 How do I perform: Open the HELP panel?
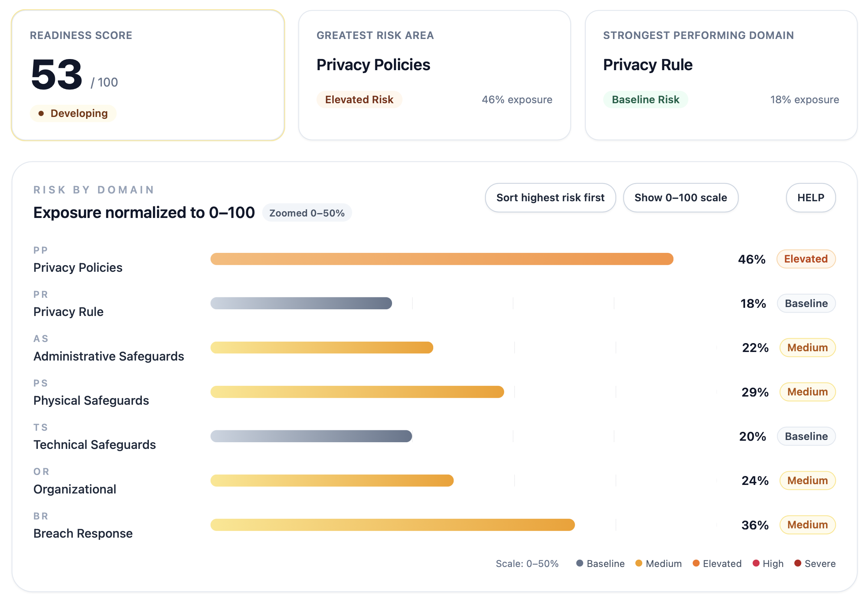click(810, 197)
